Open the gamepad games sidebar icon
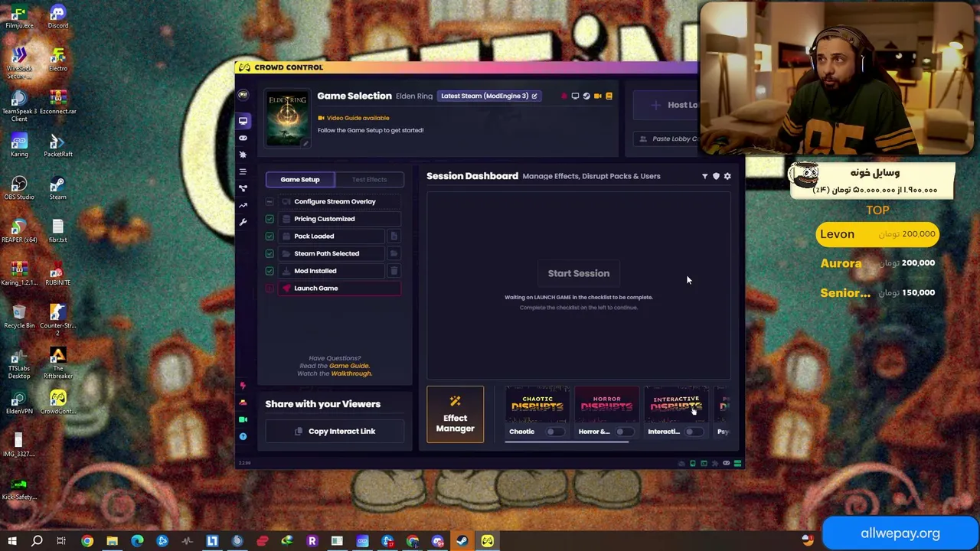980x551 pixels. [243, 138]
